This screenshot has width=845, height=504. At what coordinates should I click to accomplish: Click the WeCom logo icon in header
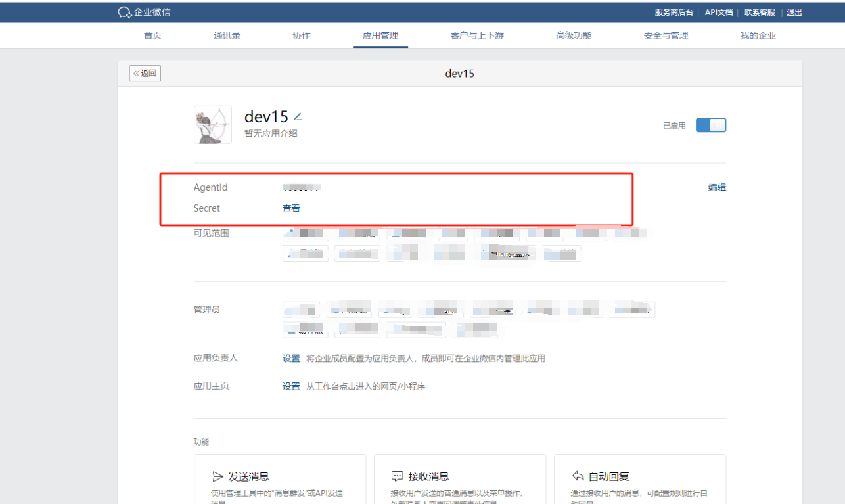(124, 12)
